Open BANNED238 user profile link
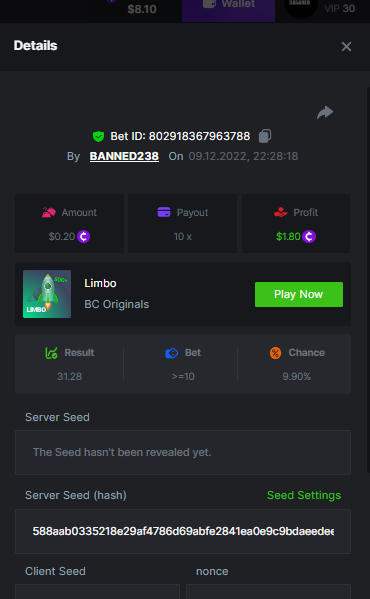The width and height of the screenshot is (370, 599). pyautogui.click(x=124, y=156)
